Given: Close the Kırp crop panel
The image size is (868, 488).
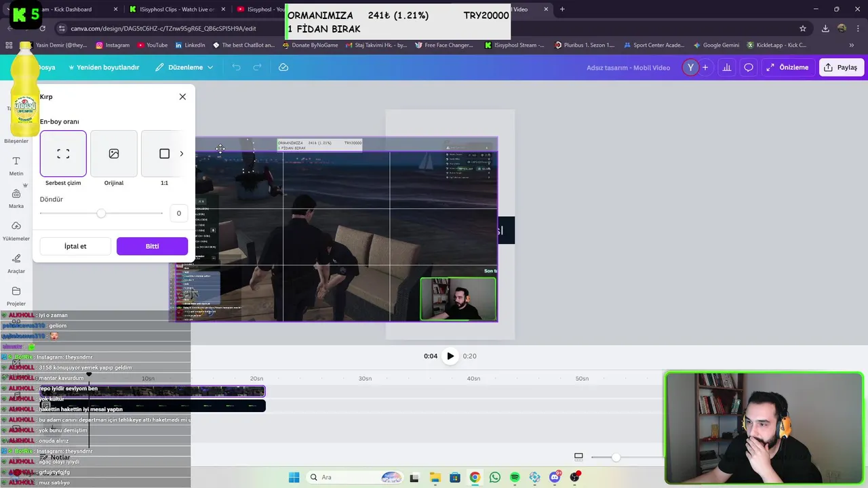Looking at the screenshot, I should point(182,97).
